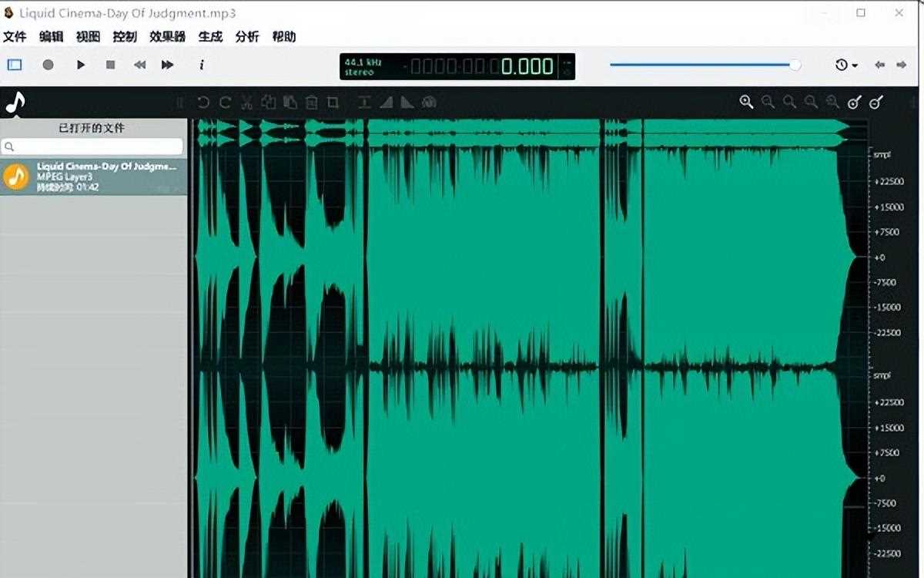Click the Undo arrow icon
Viewport: 924px width, 578px height.
[203, 102]
